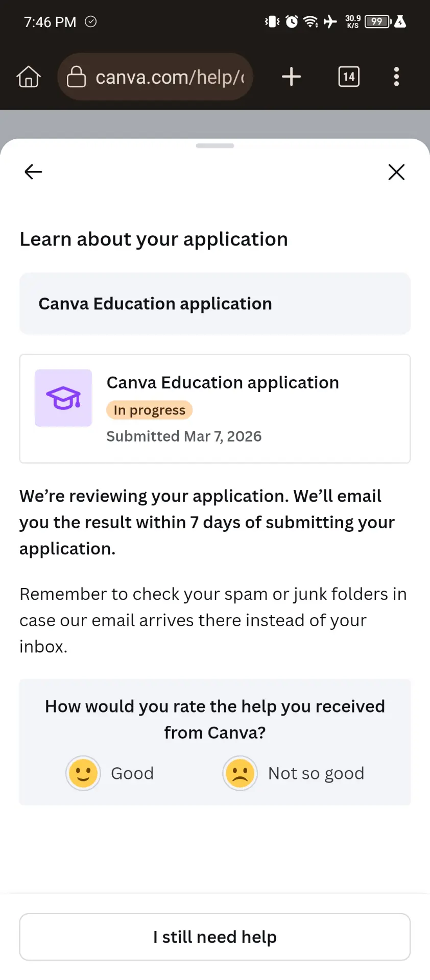Tap the "Good" rating label
The image size is (430, 980).
[132, 773]
